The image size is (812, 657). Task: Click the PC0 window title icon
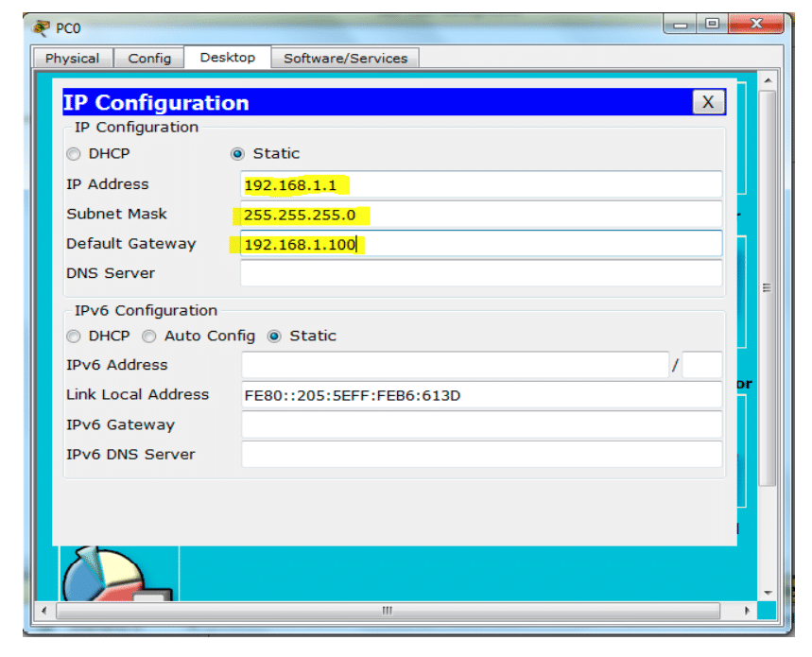pyautogui.click(x=42, y=27)
